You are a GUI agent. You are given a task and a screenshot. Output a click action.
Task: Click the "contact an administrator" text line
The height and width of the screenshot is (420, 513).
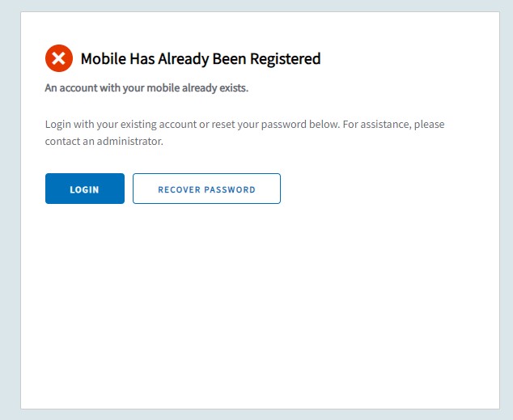pos(104,142)
